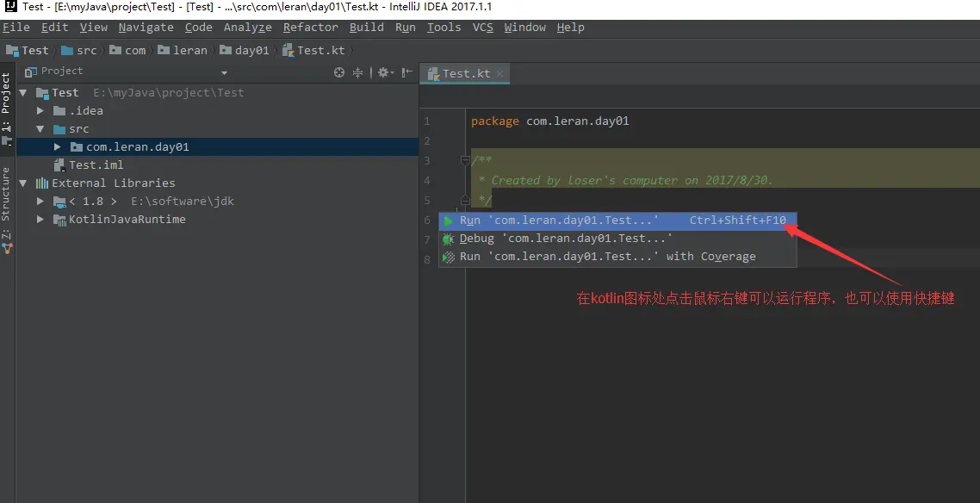Expand the KotlinJavaRuntime node

click(40, 220)
